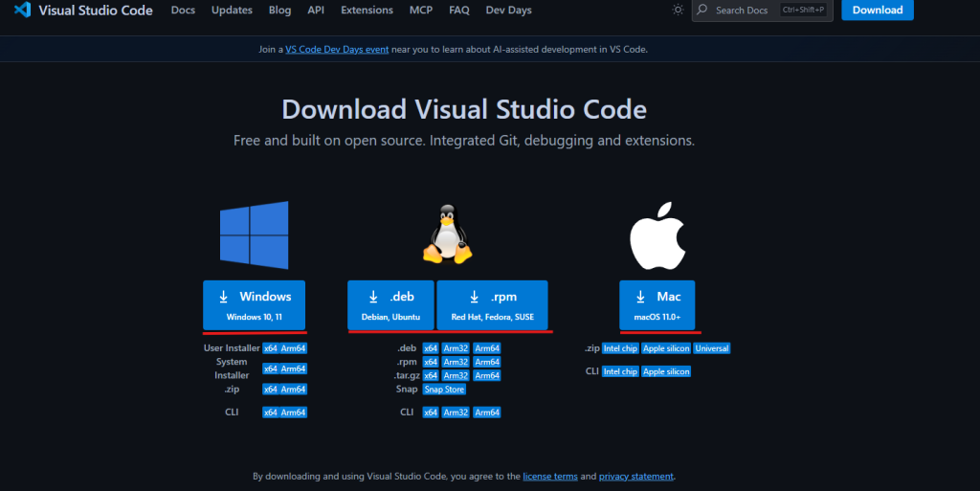The height and width of the screenshot is (491, 980).
Task: Click the Visual Studio Code logo icon
Action: pos(22,11)
